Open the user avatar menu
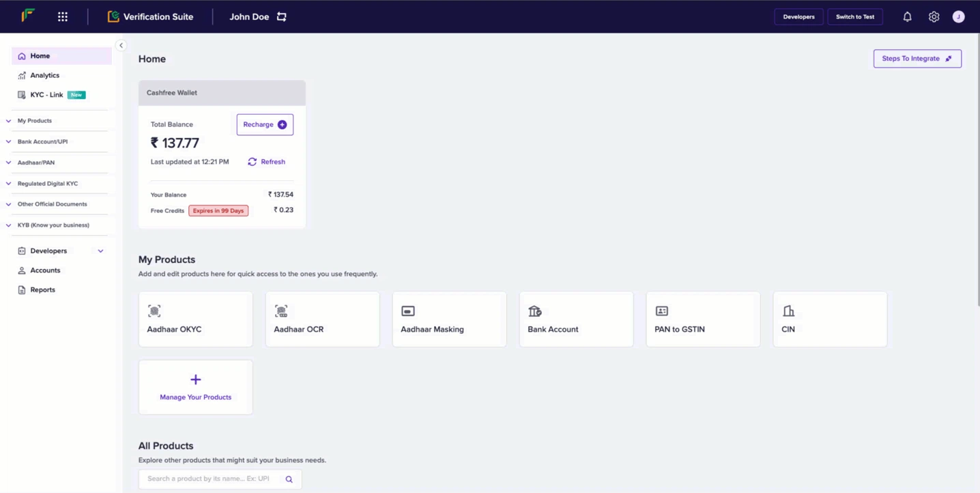The image size is (980, 493). click(x=958, y=16)
